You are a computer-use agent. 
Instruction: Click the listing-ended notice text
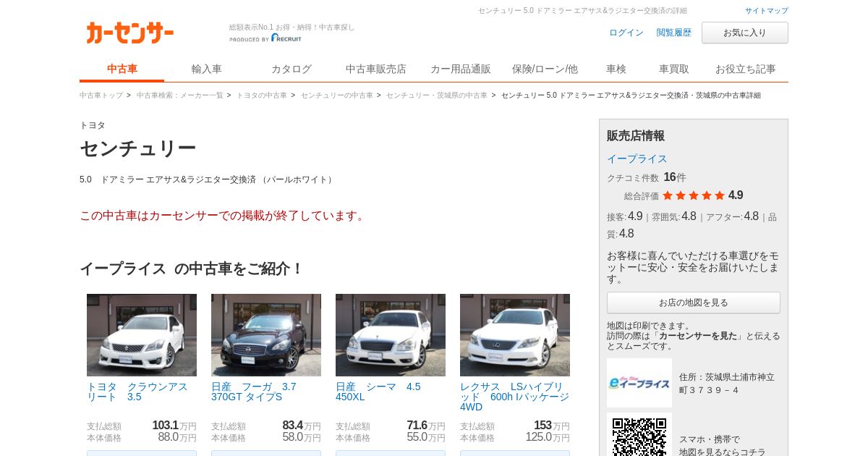[224, 216]
